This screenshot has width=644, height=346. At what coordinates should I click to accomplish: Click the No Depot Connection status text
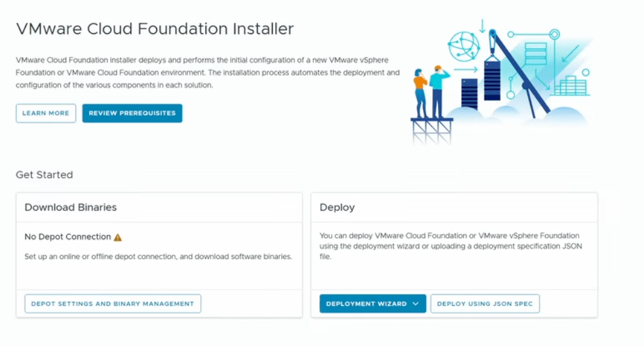[67, 237]
